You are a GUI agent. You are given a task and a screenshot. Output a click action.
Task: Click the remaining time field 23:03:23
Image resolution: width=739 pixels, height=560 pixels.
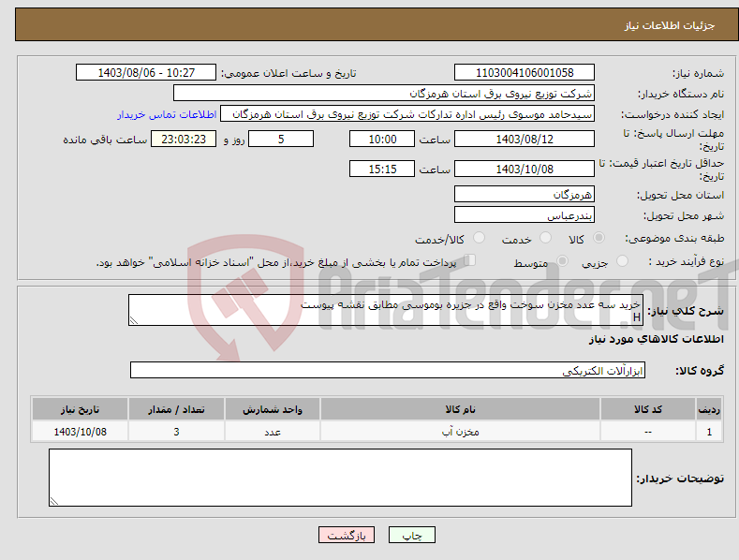click(x=184, y=139)
